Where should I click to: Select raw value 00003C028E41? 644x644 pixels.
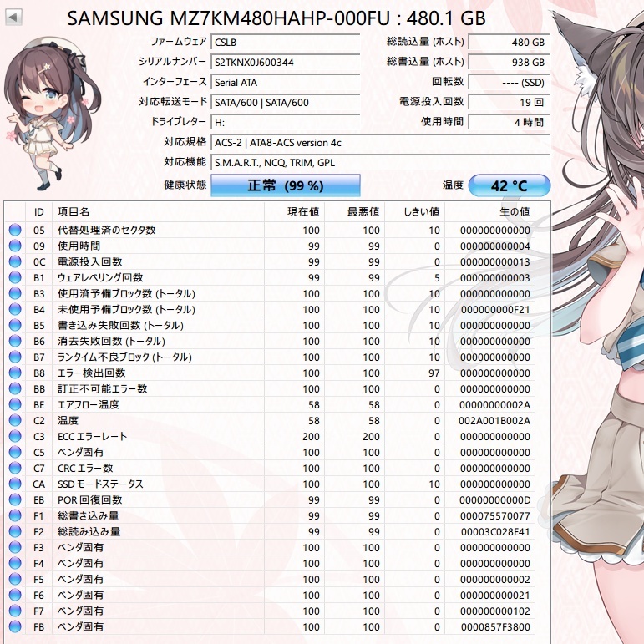[x=495, y=532]
